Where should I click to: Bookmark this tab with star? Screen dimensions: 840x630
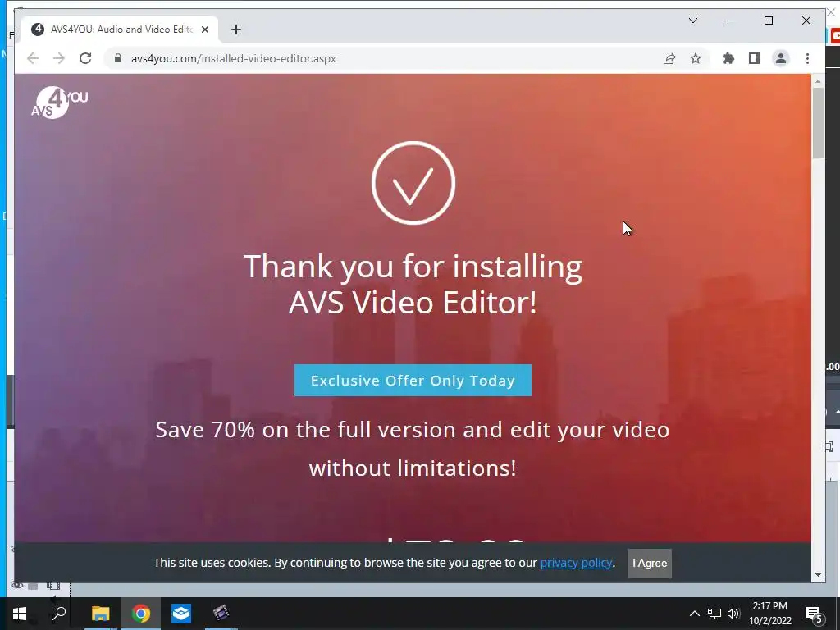pyautogui.click(x=696, y=58)
